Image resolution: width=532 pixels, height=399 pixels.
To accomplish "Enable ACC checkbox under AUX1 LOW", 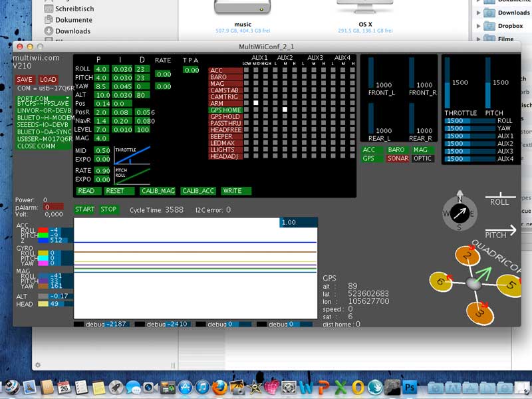I will [x=247, y=70].
